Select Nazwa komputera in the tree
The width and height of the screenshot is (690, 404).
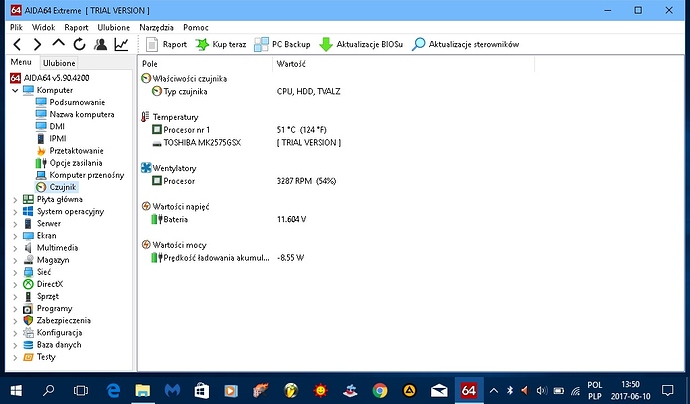point(82,114)
